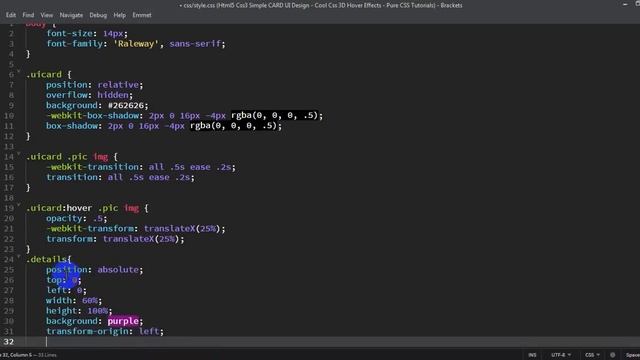Click '-webkit-transform' on line 21
Viewport: 640px width, 360px height.
tap(90, 229)
